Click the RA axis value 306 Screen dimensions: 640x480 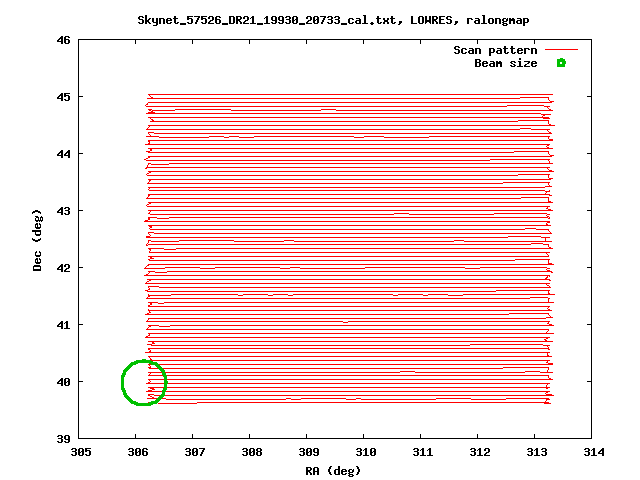pos(138,452)
